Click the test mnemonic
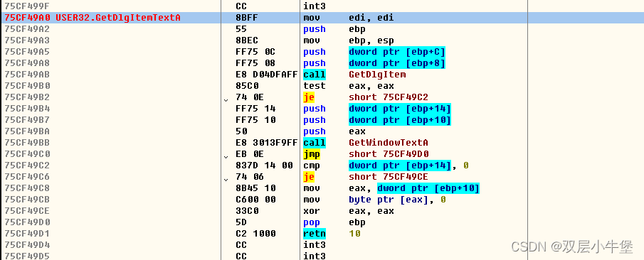The image size is (644, 260). 315,86
